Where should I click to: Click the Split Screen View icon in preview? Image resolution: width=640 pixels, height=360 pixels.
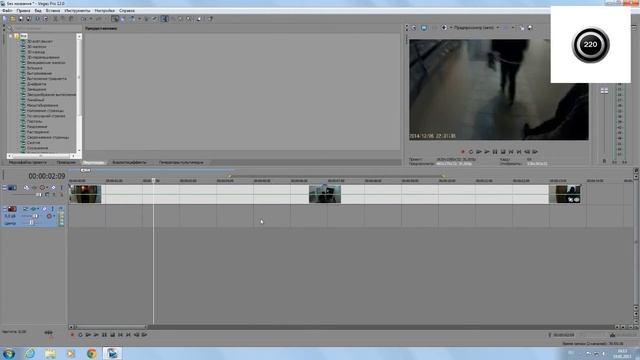coord(444,28)
